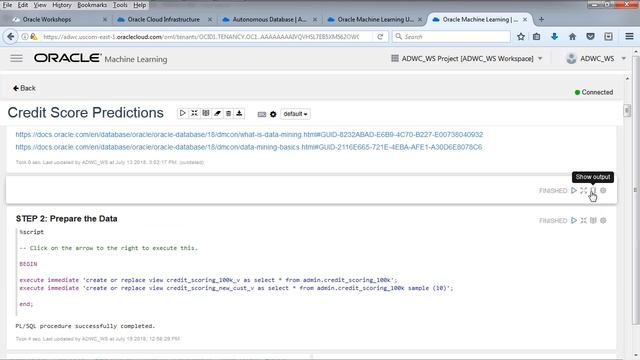Toggle show/hide code for the notebook
Viewport: 640px width, 360px height.
(x=194, y=113)
